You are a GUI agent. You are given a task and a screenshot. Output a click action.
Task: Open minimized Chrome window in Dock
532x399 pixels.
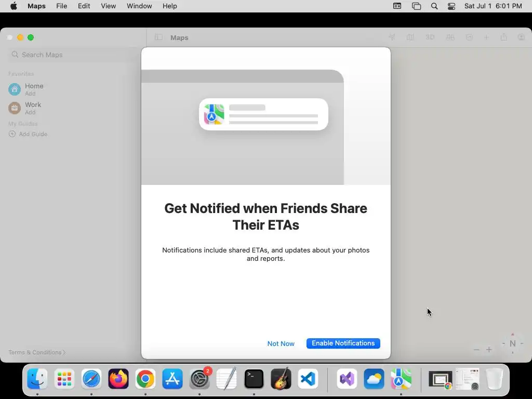tap(441, 379)
